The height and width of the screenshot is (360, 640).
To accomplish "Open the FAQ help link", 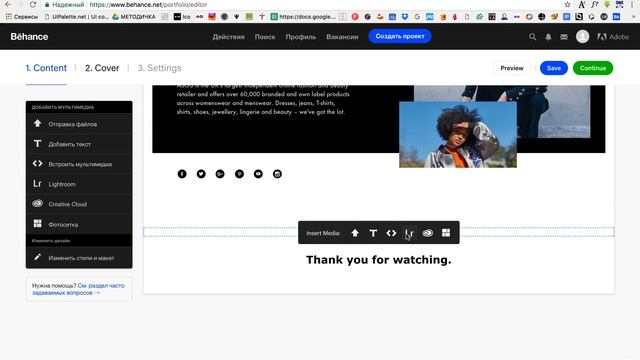I will 78,289.
